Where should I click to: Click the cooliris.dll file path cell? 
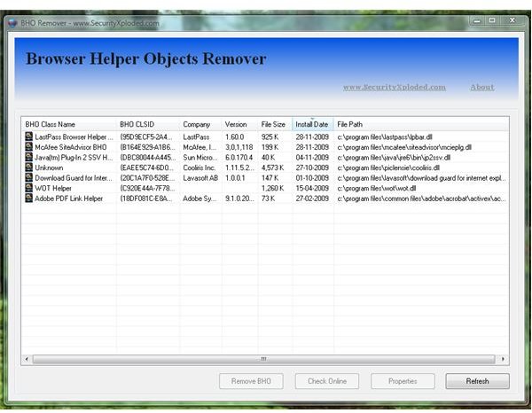point(388,168)
